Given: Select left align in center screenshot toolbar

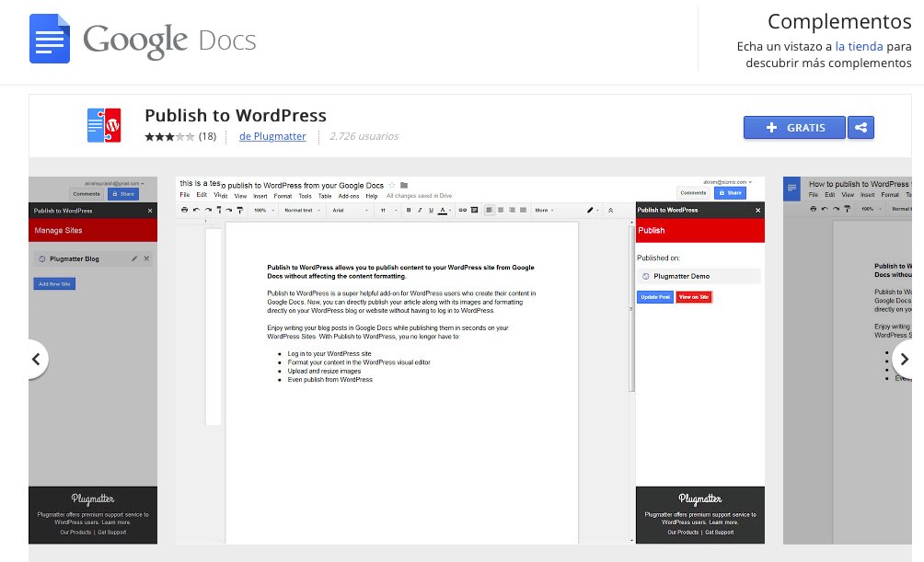Looking at the screenshot, I should coord(489,210).
